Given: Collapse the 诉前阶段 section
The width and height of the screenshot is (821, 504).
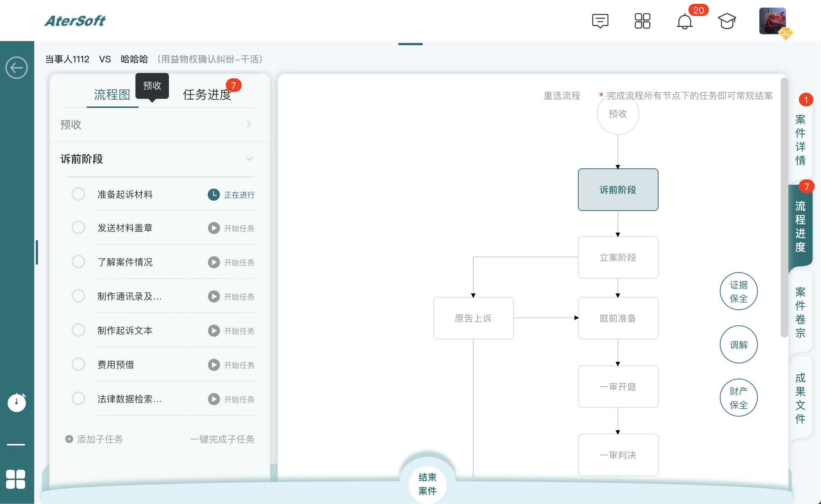Looking at the screenshot, I should (x=249, y=158).
